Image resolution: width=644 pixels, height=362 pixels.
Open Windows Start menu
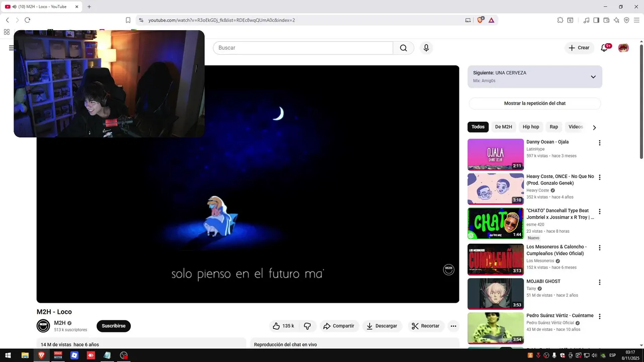tap(8, 355)
